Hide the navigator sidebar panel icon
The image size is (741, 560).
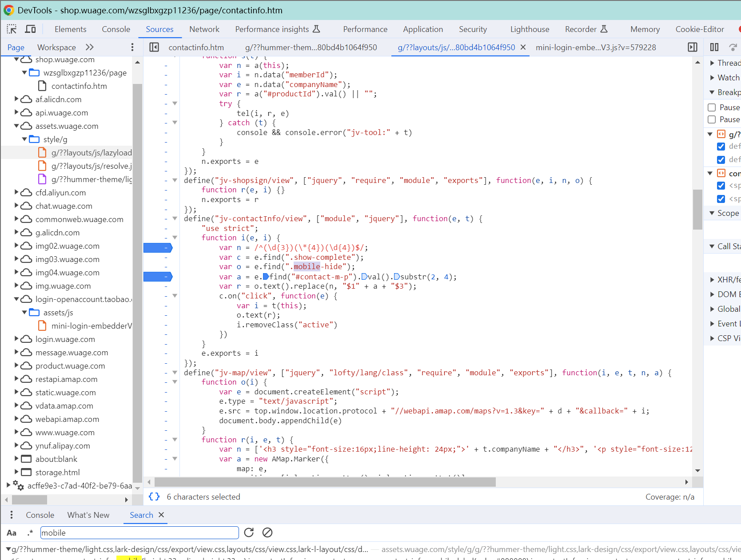[154, 47]
